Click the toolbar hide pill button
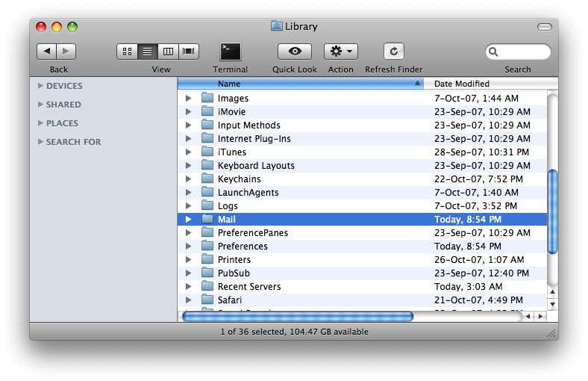 click(x=544, y=27)
